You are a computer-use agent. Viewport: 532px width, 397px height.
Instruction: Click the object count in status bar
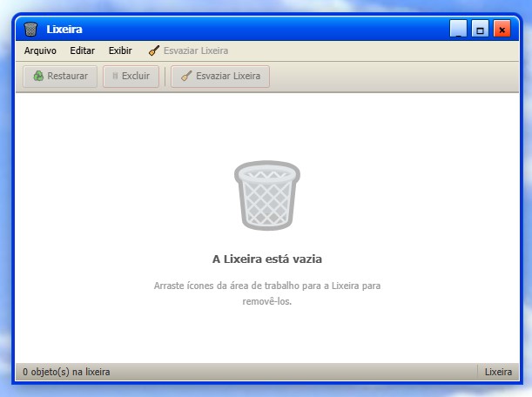click(x=66, y=372)
